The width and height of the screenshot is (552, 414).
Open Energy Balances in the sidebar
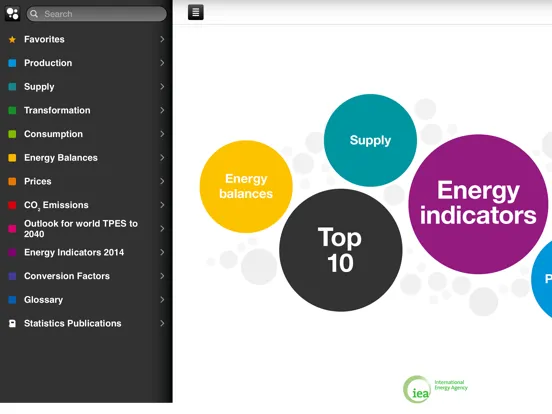coord(86,158)
